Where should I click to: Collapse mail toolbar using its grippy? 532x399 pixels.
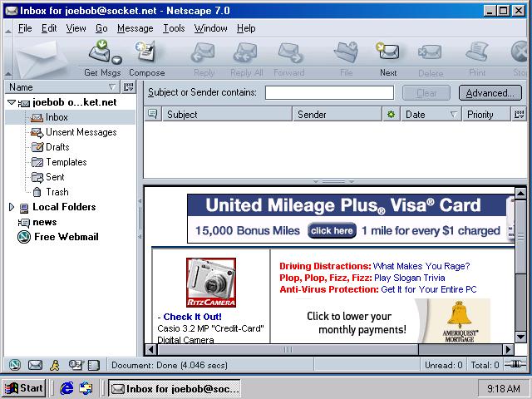[x=8, y=58]
